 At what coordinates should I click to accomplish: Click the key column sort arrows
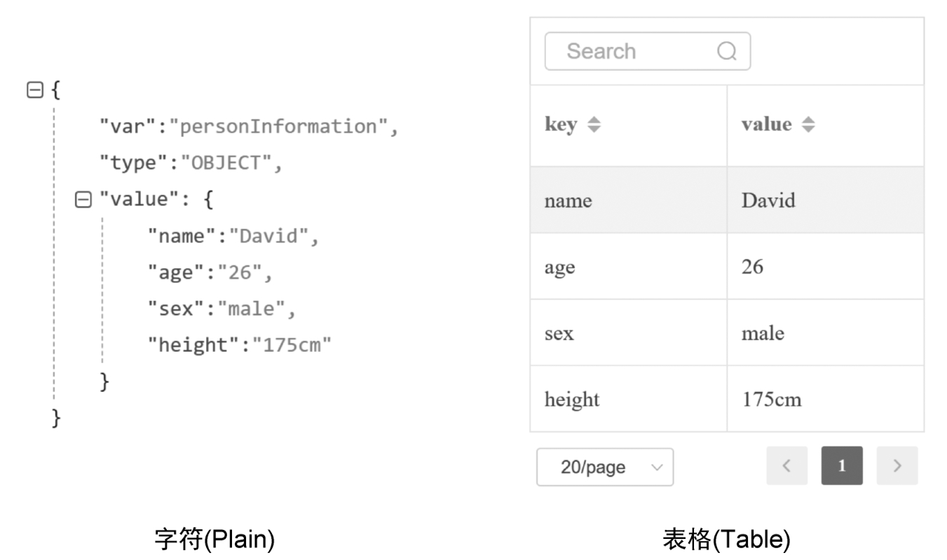coord(594,125)
